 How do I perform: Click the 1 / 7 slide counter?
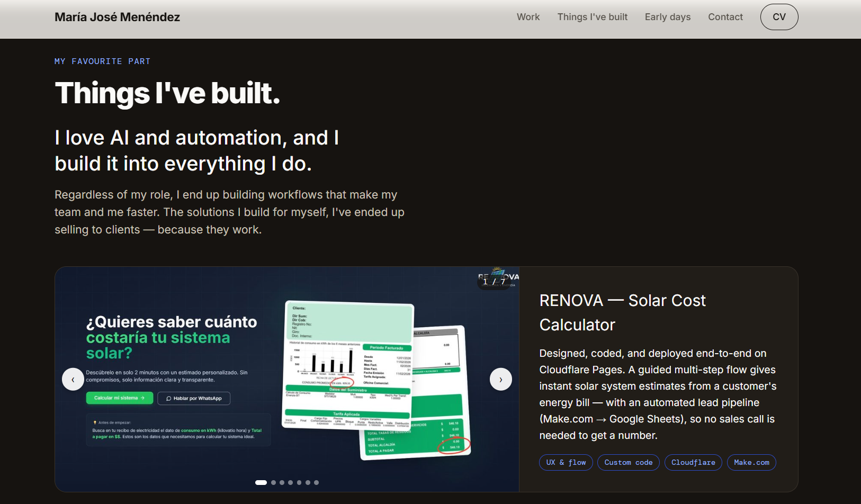click(494, 282)
